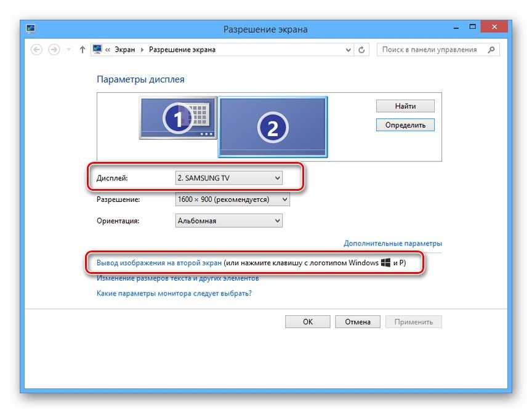Viewport: 532px width, 413px height.
Task: Click the monitor icon in address bar
Action: [97, 50]
